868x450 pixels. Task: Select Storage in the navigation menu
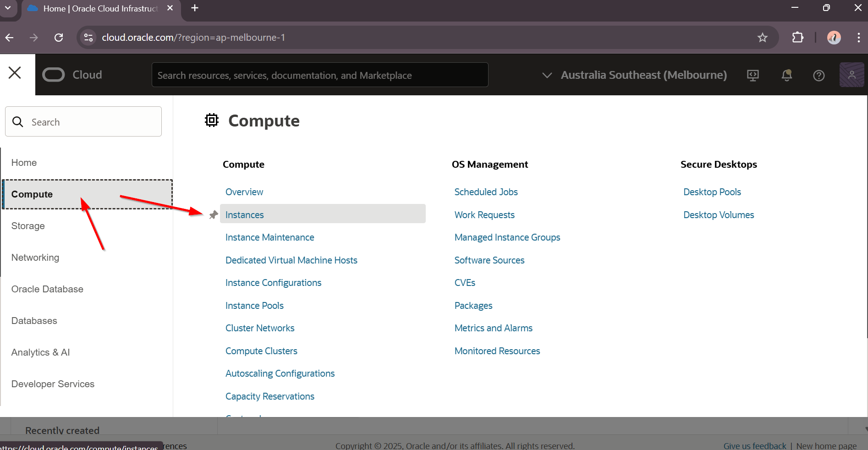(x=28, y=226)
